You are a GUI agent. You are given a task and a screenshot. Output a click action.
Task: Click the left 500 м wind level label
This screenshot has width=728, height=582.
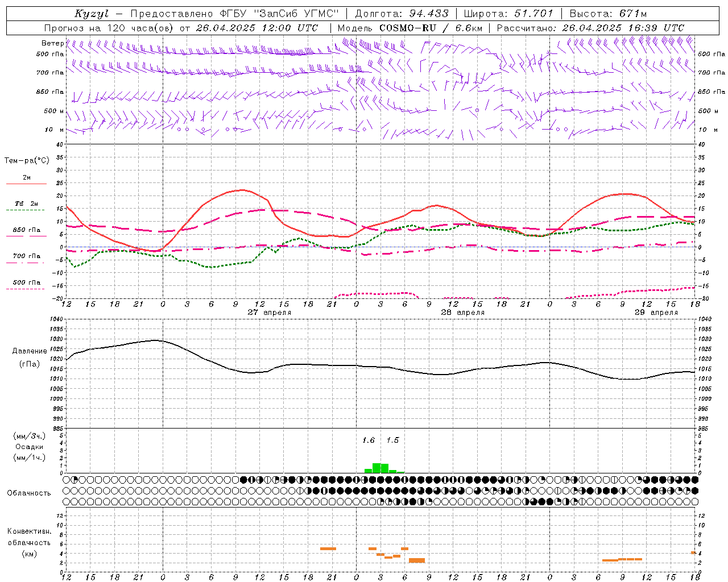[54, 111]
